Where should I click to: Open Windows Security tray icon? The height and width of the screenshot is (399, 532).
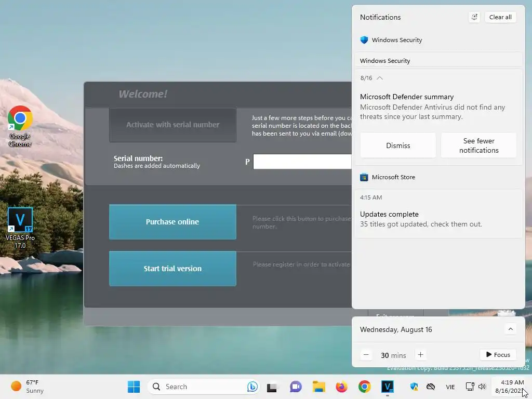click(414, 387)
